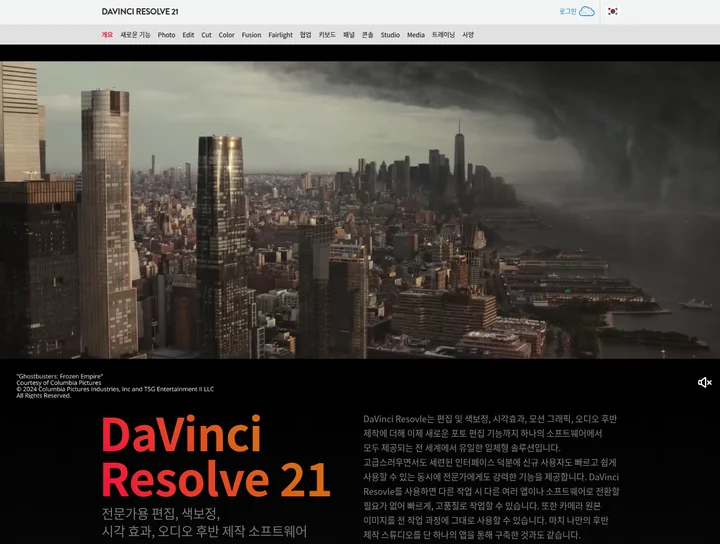This screenshot has width=720, height=544.
Task: Go to the 사양 specs tab
Action: (x=467, y=35)
